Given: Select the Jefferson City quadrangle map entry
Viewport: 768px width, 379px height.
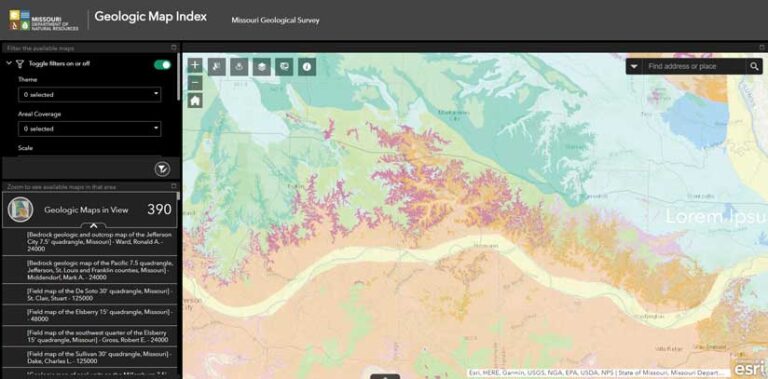Looking at the screenshot, I should [x=90, y=242].
